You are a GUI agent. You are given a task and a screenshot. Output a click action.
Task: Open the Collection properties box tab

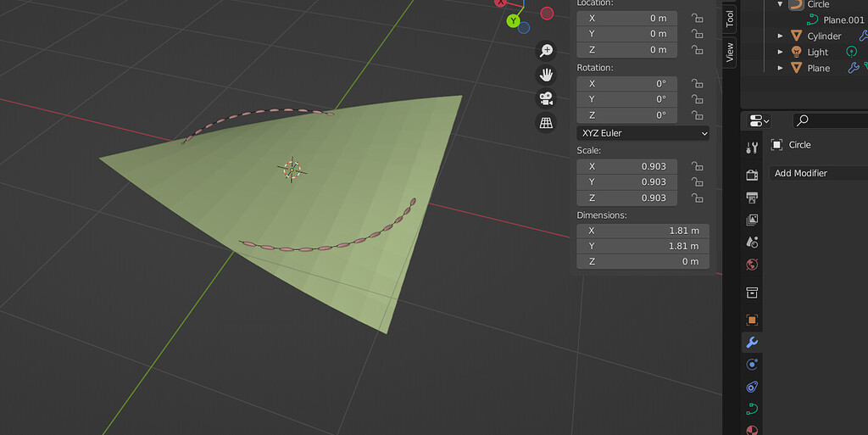coord(752,293)
